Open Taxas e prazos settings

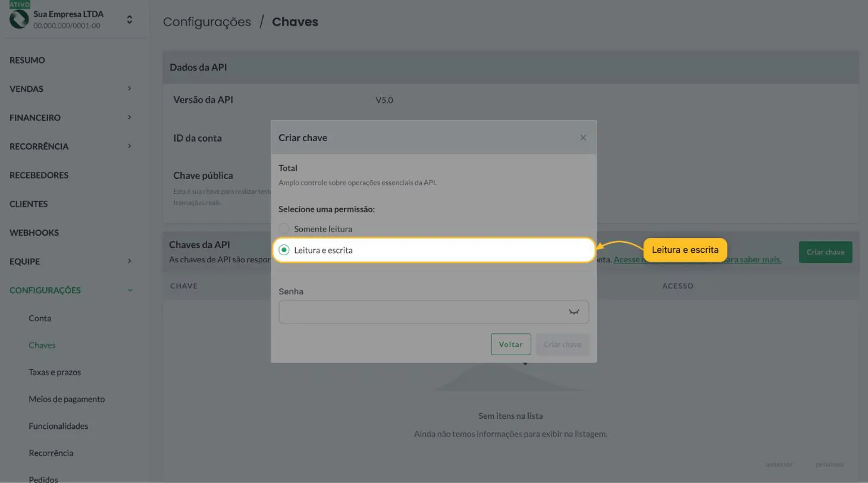click(55, 372)
